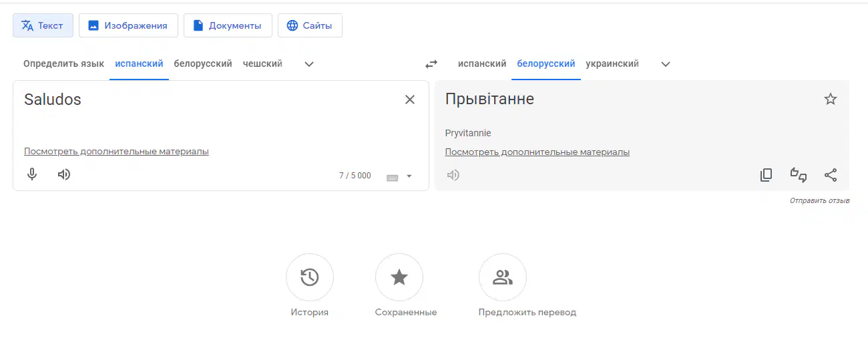This screenshot has width=868, height=338.
Task: Expand the target language list chevron
Action: [665, 64]
